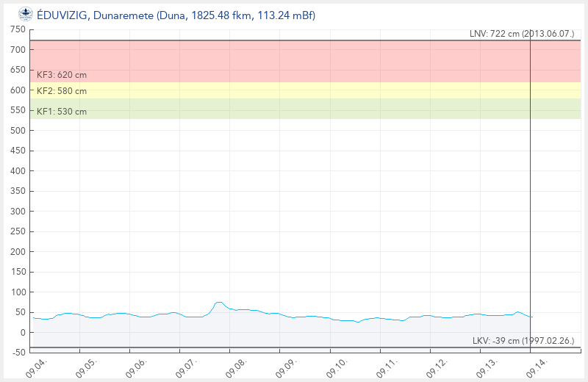Click the 09.06. date axis label
The width and height of the screenshot is (588, 382).
click(x=137, y=368)
